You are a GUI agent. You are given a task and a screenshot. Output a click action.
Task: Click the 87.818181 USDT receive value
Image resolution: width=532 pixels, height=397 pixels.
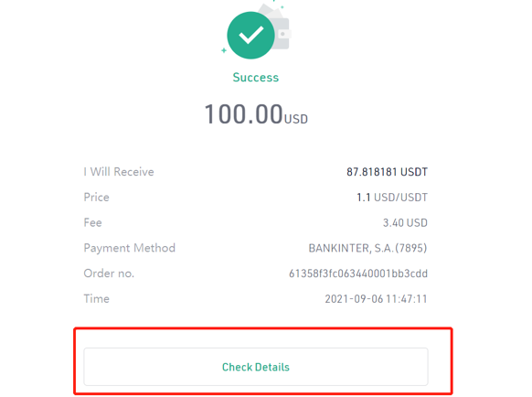[x=388, y=172]
